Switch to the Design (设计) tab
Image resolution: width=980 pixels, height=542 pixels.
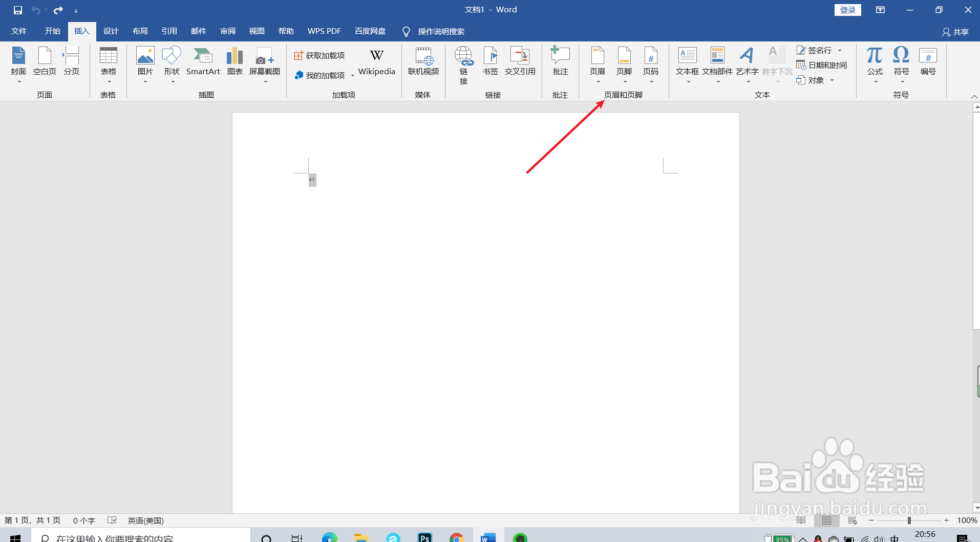pos(111,31)
